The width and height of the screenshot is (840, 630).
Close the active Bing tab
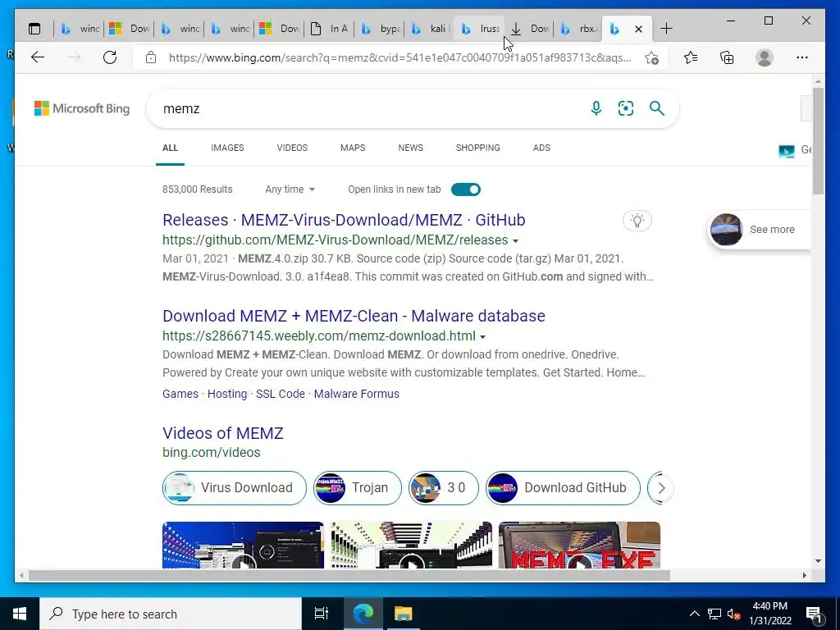[x=638, y=29]
